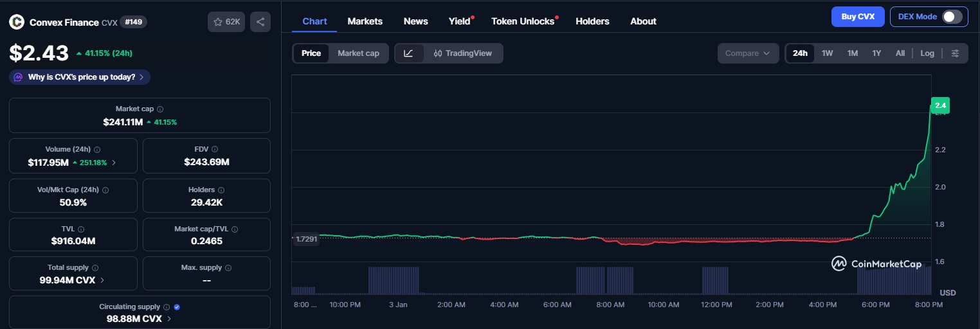This screenshot has height=329, width=980.
Task: Select the 1Y time range
Action: (876, 53)
